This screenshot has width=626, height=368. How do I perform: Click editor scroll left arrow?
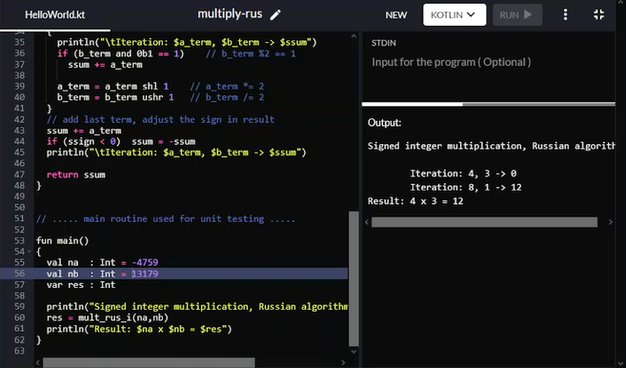tap(38, 362)
